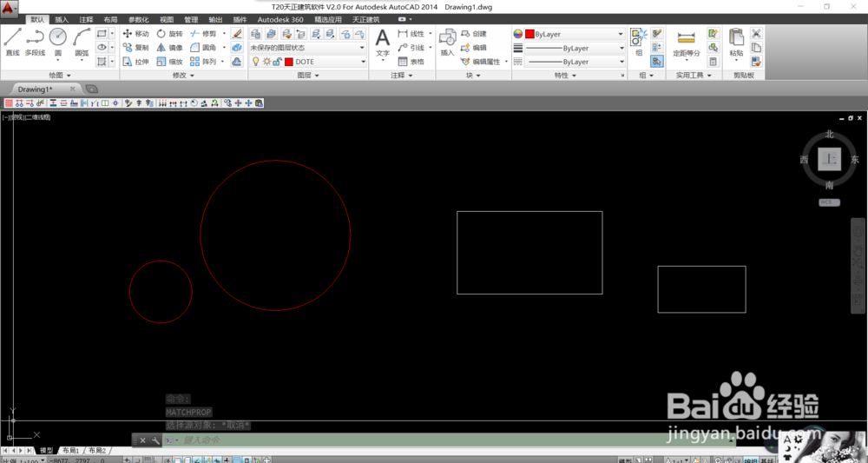Click the 引线 (Leader) tool
The height and width of the screenshot is (463, 868).
pos(411,48)
